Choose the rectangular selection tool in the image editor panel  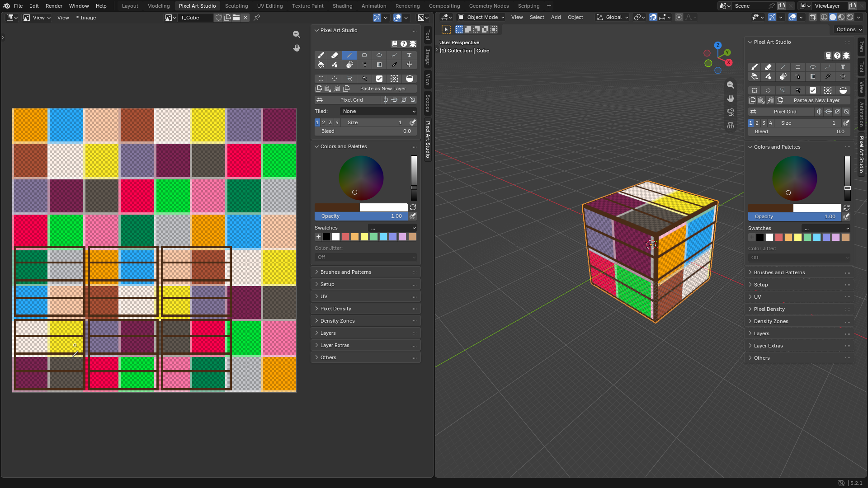(321, 79)
